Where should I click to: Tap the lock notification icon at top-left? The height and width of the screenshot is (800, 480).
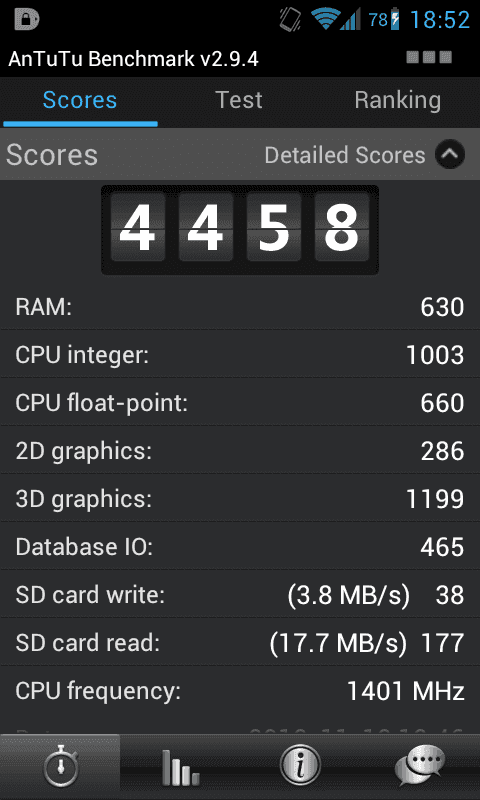pos(27,19)
